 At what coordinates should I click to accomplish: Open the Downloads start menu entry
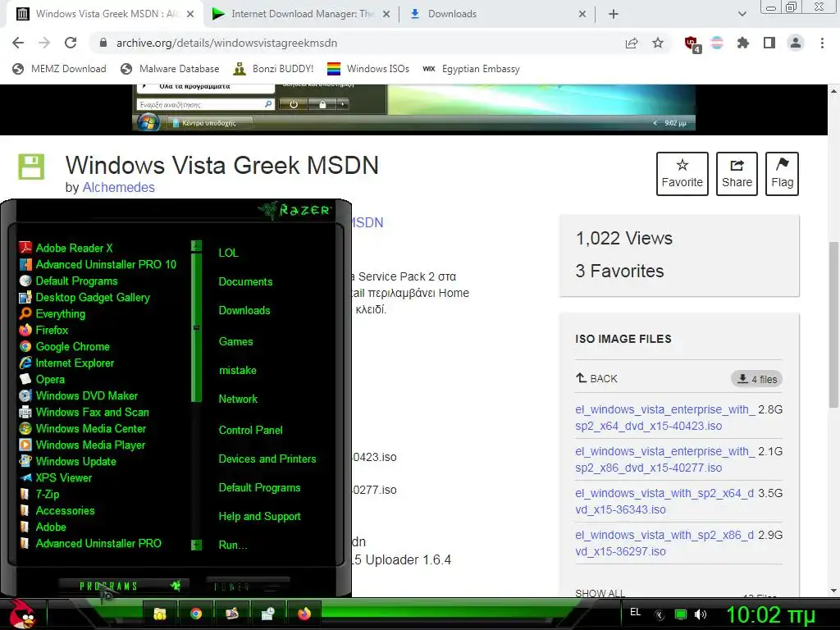(244, 311)
